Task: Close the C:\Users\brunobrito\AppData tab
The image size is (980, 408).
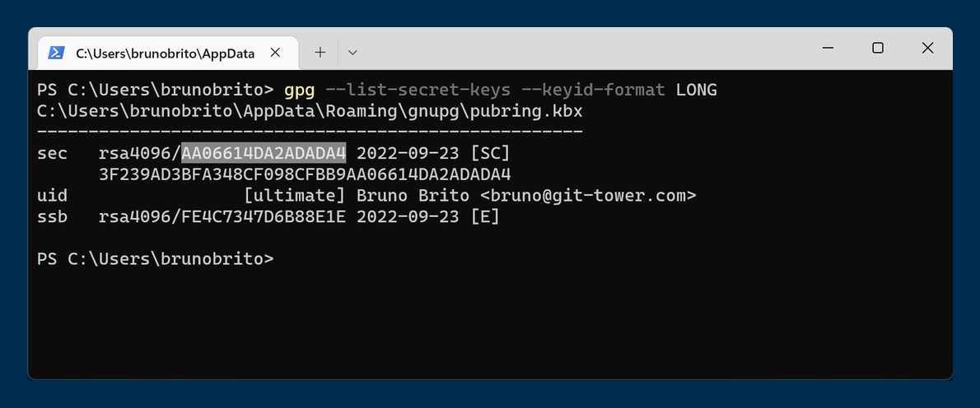Action: tap(275, 53)
